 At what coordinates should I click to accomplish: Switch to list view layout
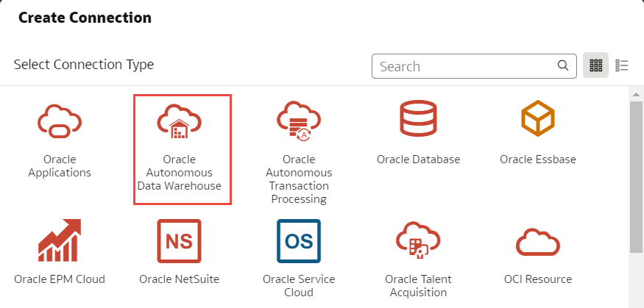pos(622,65)
